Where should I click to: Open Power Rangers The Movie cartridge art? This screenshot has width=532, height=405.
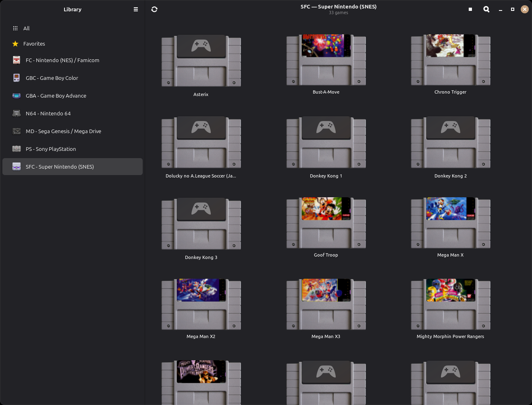click(201, 372)
